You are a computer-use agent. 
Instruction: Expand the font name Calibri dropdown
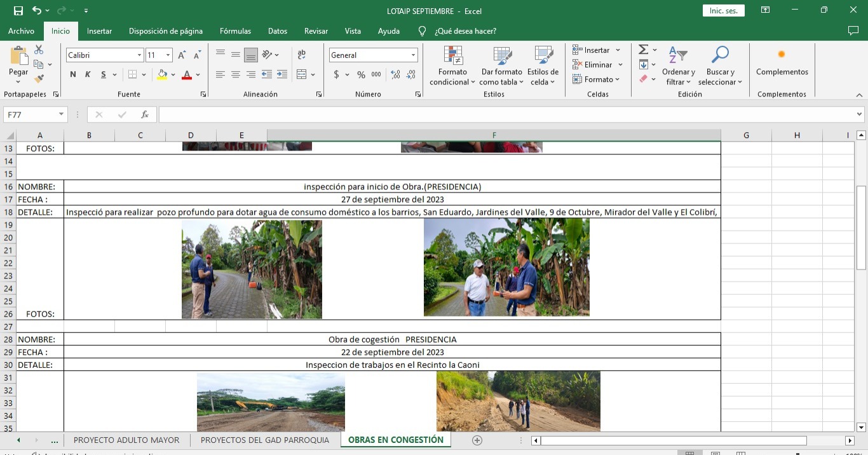click(139, 55)
